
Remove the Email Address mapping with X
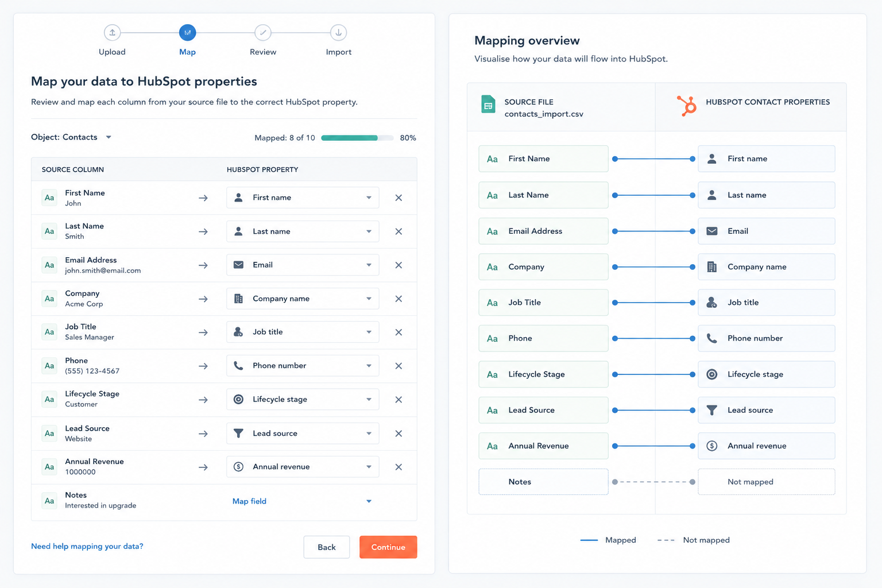(x=399, y=265)
